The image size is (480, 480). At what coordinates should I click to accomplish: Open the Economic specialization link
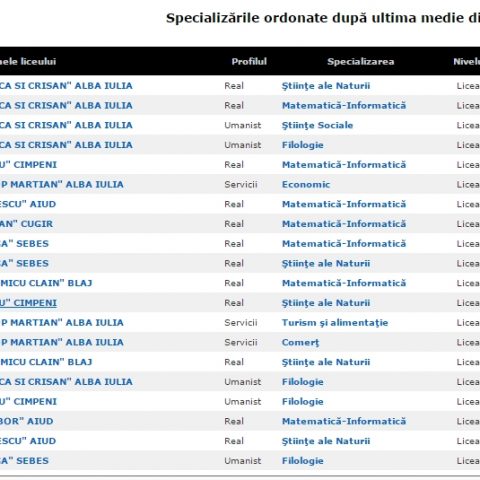pos(306,184)
